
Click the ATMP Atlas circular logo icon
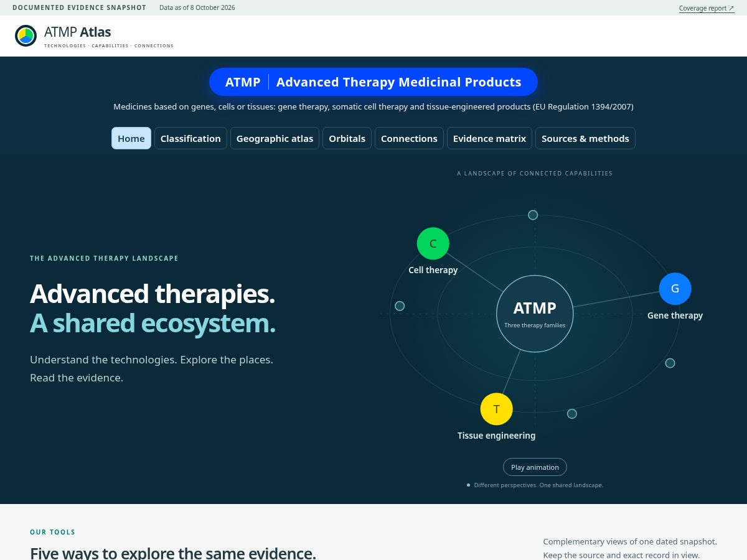coord(26,35)
